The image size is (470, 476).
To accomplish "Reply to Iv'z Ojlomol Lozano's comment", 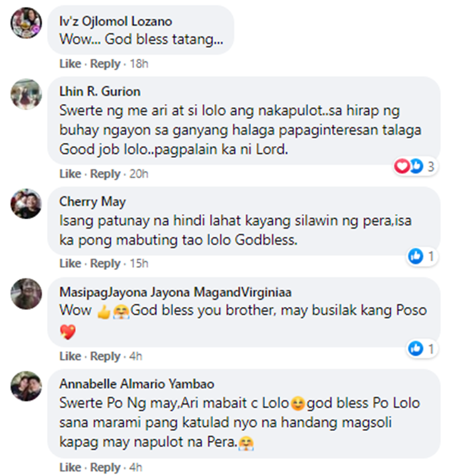I will click(105, 64).
